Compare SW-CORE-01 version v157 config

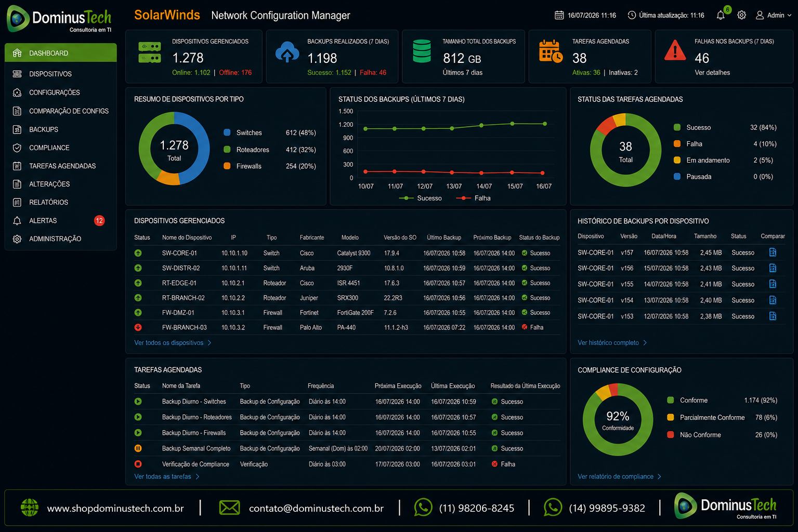coord(773,252)
